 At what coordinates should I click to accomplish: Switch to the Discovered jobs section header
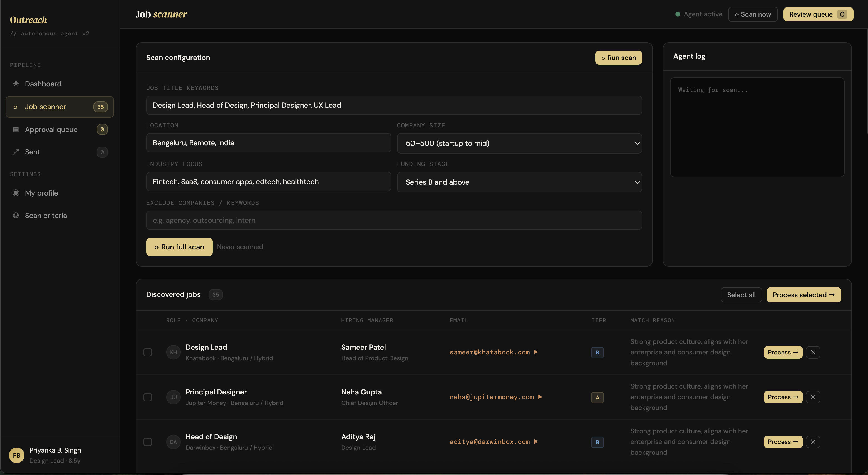(173, 294)
